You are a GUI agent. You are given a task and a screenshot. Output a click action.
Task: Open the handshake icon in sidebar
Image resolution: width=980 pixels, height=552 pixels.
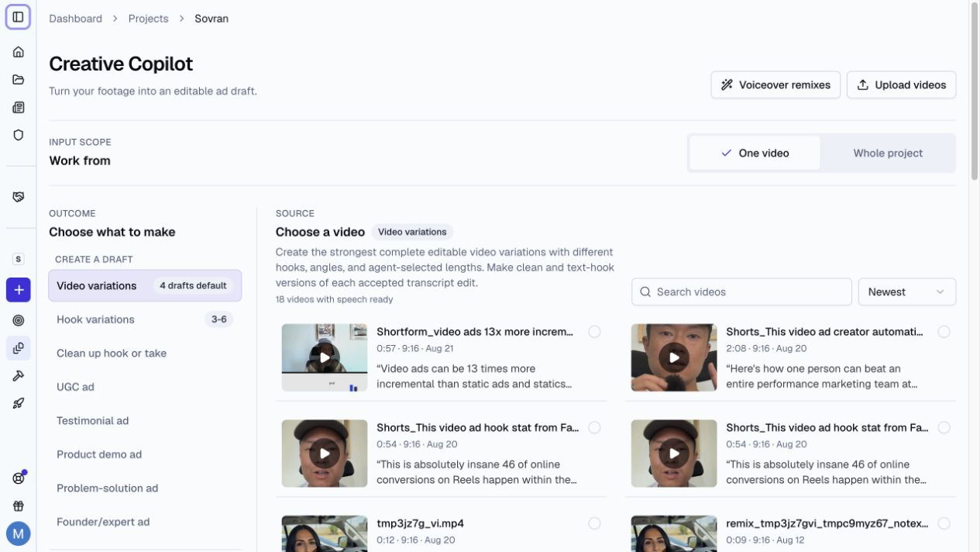click(18, 197)
